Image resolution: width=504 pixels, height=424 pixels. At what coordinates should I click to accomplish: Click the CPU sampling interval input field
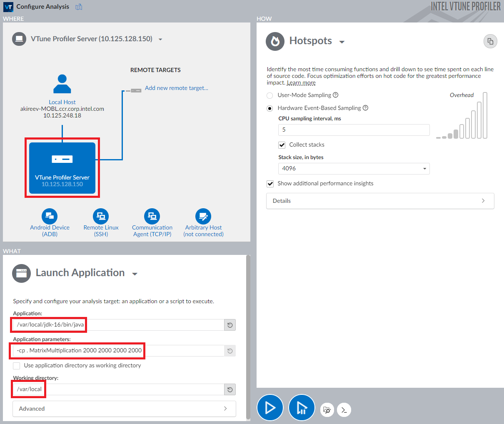354,130
